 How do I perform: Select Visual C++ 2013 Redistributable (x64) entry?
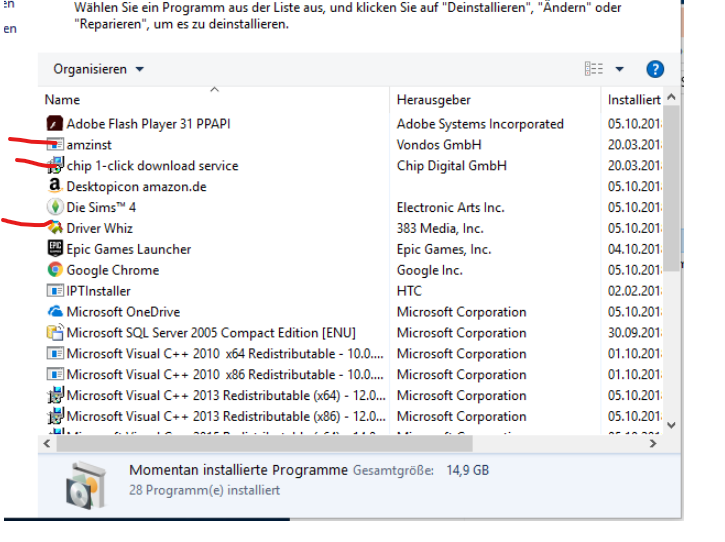point(226,395)
